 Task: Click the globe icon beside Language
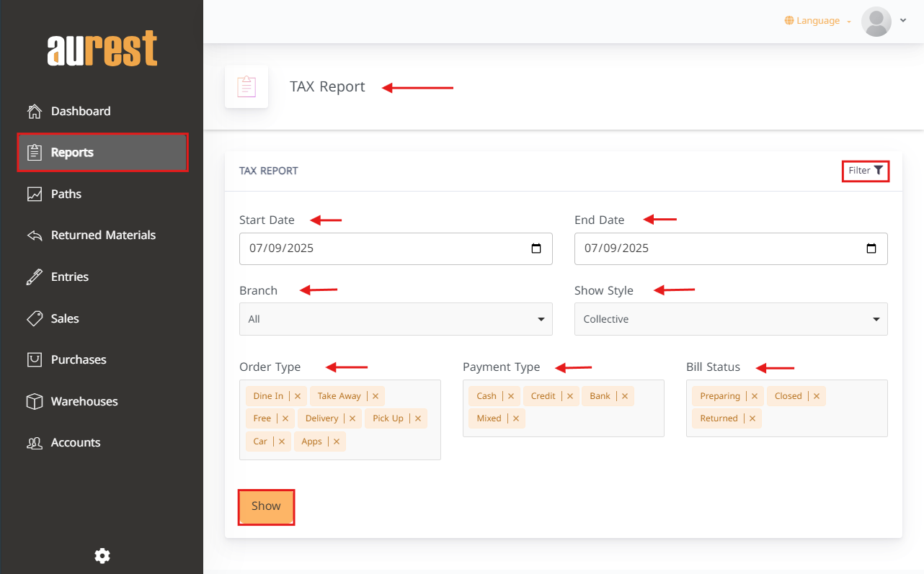(789, 21)
